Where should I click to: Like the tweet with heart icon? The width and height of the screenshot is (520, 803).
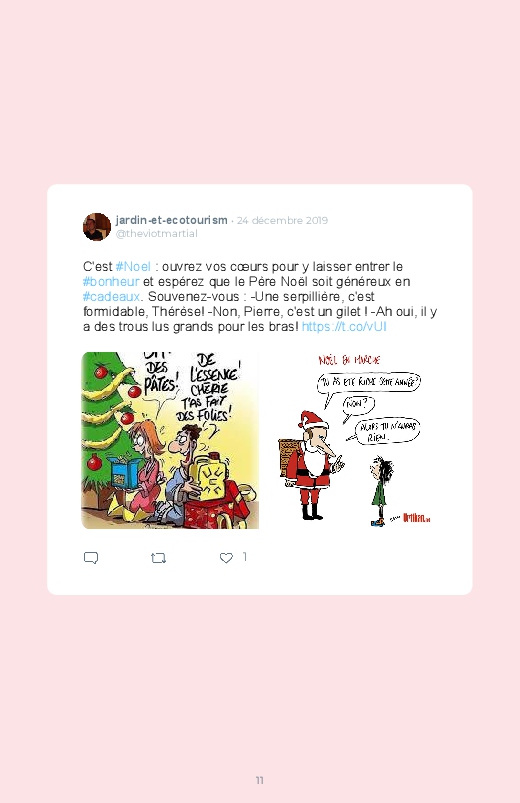[226, 558]
